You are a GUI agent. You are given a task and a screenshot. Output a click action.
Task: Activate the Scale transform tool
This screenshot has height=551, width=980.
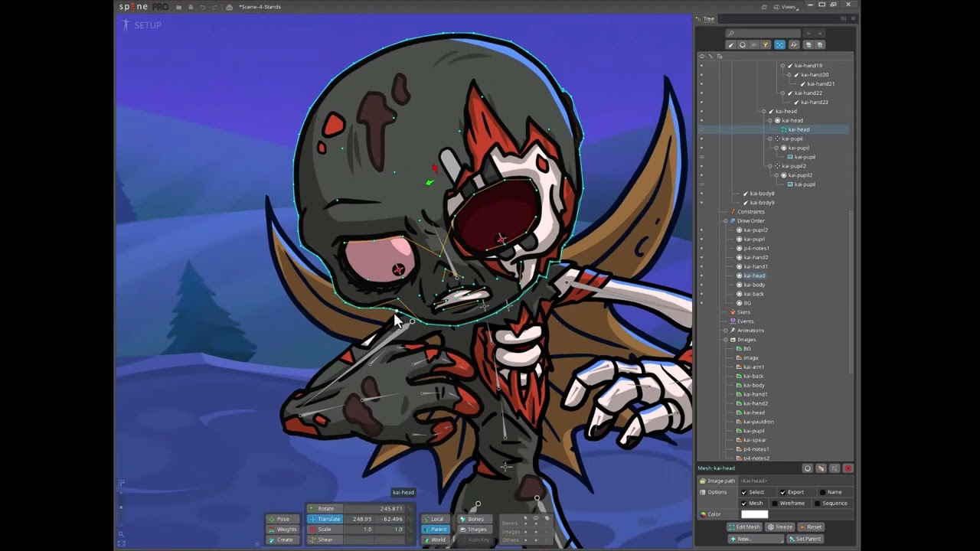pos(325,529)
